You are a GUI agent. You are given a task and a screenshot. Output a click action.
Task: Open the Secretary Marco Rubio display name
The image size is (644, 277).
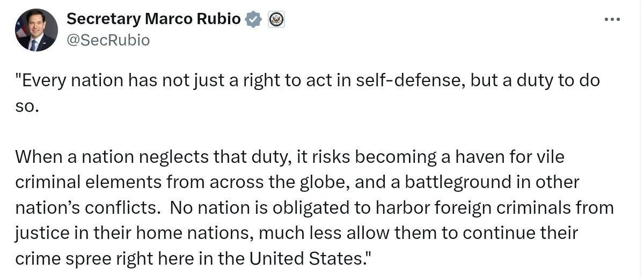153,19
